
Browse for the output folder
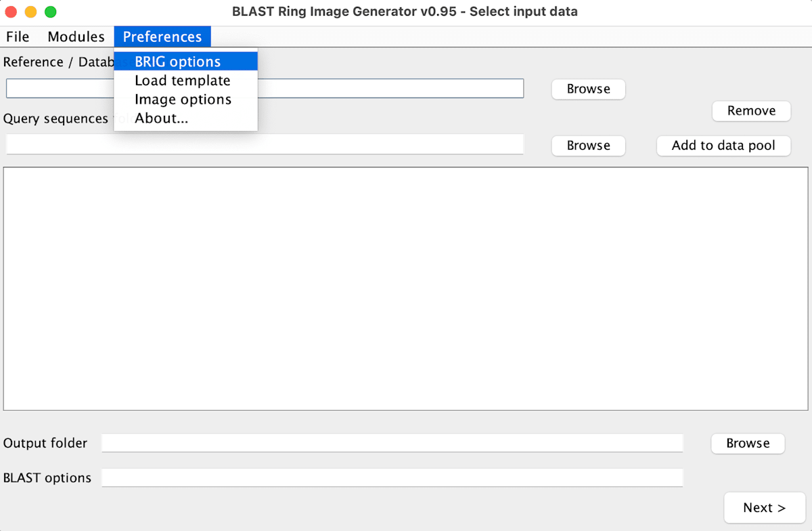pyautogui.click(x=748, y=443)
